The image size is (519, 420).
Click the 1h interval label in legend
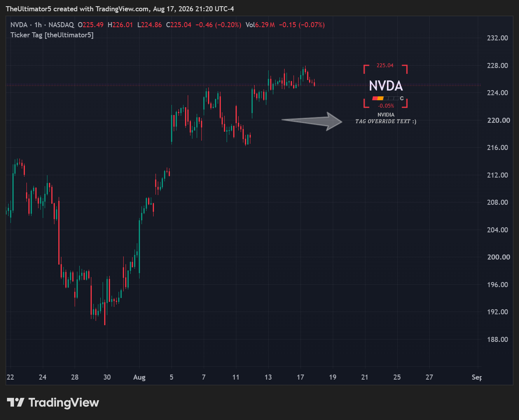coord(38,25)
